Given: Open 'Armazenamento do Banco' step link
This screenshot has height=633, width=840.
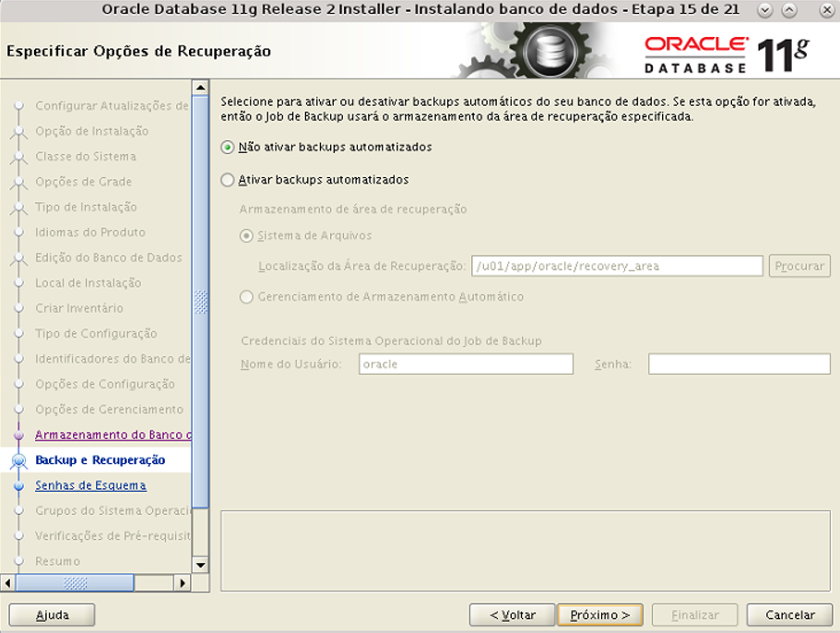Looking at the screenshot, I should pos(113,435).
